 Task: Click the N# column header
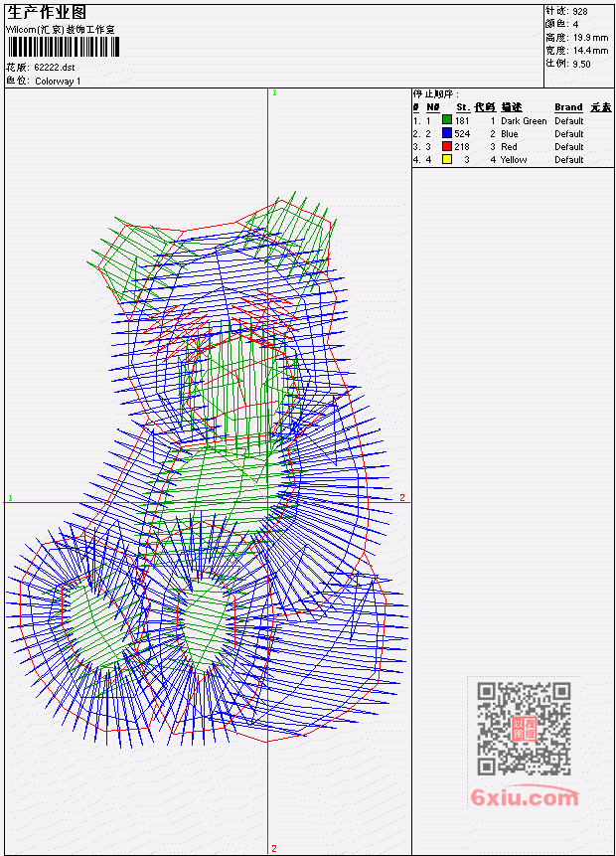(432, 107)
